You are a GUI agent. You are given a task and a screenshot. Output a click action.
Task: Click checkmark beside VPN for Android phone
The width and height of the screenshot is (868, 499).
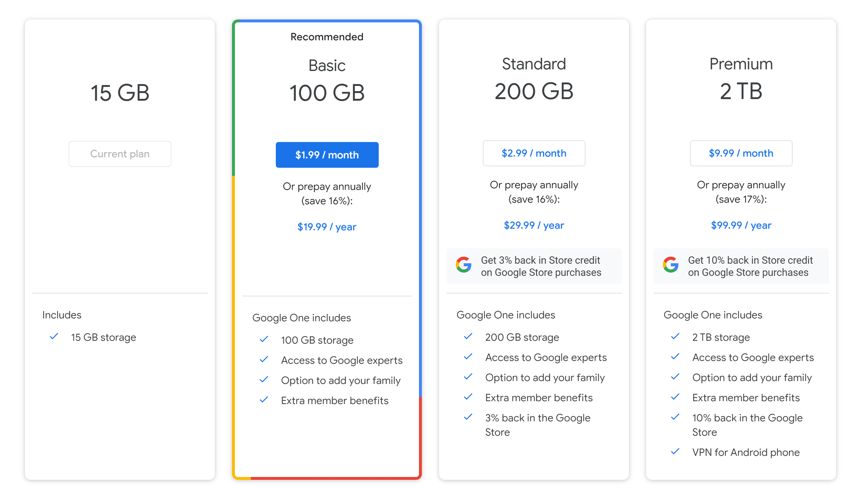(x=675, y=451)
